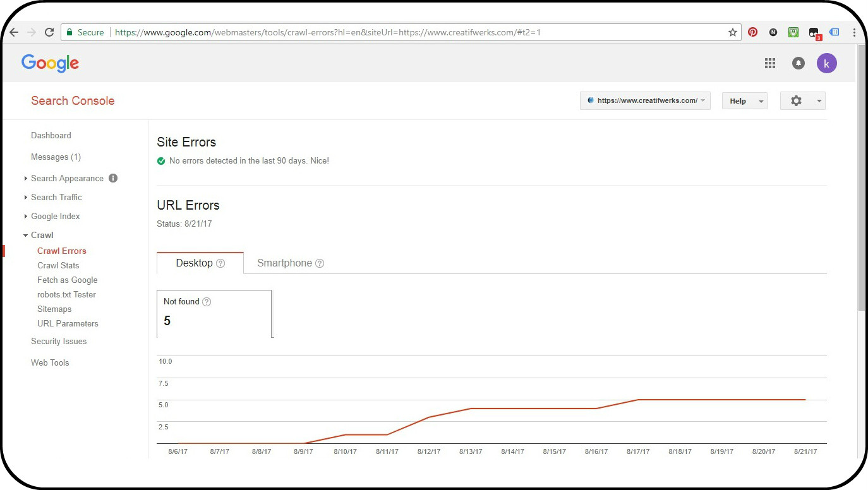The height and width of the screenshot is (490, 868).
Task: Open Web Tools
Action: click(50, 363)
